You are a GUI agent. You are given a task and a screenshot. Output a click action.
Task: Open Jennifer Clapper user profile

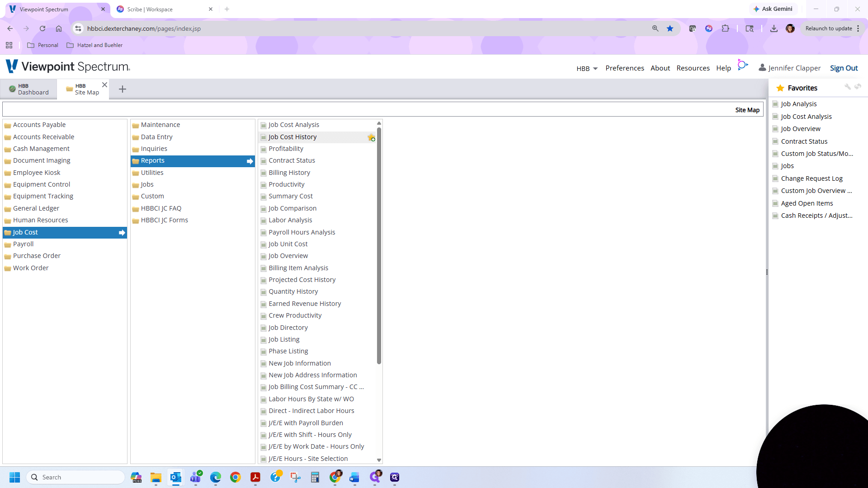(789, 68)
